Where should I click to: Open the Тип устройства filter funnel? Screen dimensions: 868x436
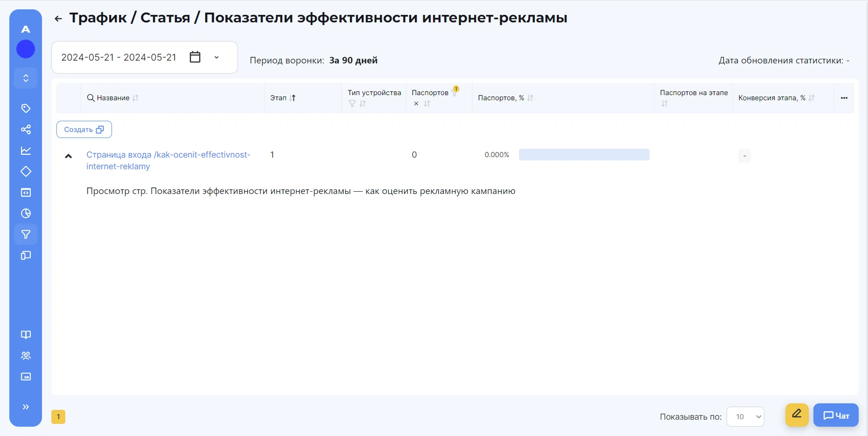352,104
